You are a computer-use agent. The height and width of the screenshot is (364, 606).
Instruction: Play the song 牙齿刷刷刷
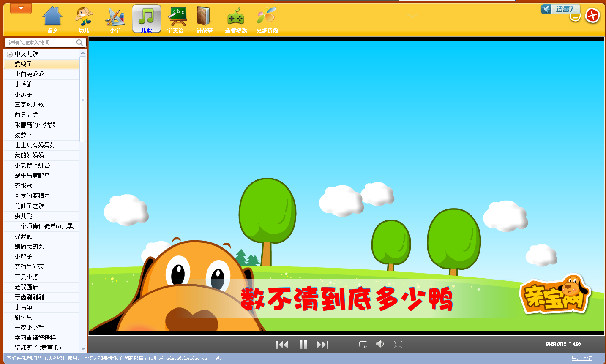[x=41, y=297]
